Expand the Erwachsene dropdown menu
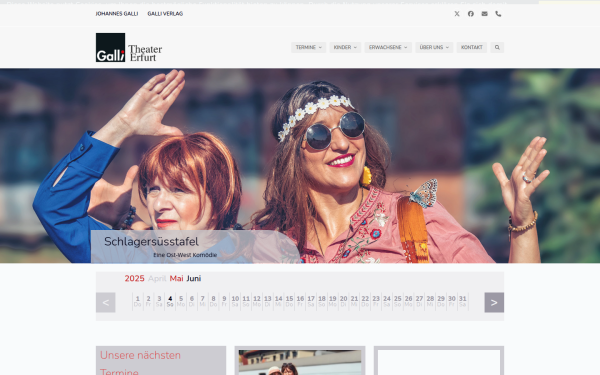This screenshot has height=375, width=600. click(388, 47)
